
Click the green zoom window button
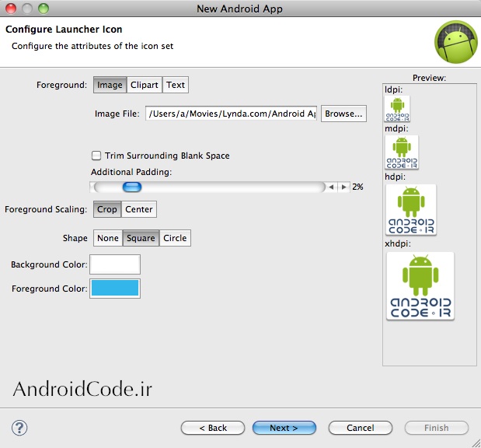pos(44,9)
